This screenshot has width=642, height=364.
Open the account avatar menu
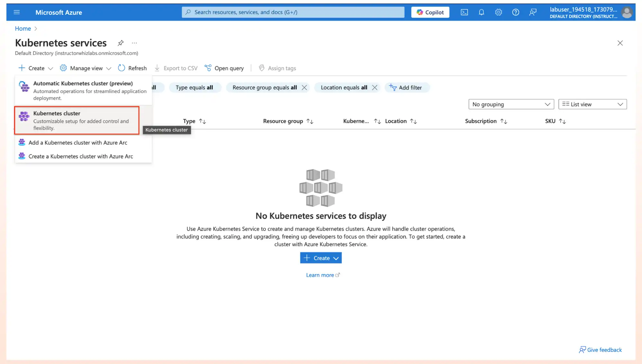tap(627, 13)
